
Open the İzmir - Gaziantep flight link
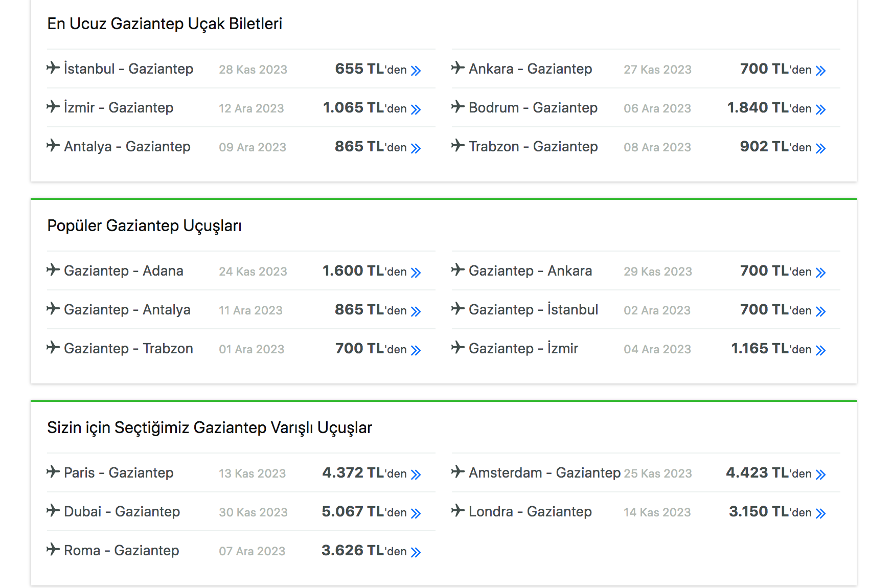tap(119, 108)
